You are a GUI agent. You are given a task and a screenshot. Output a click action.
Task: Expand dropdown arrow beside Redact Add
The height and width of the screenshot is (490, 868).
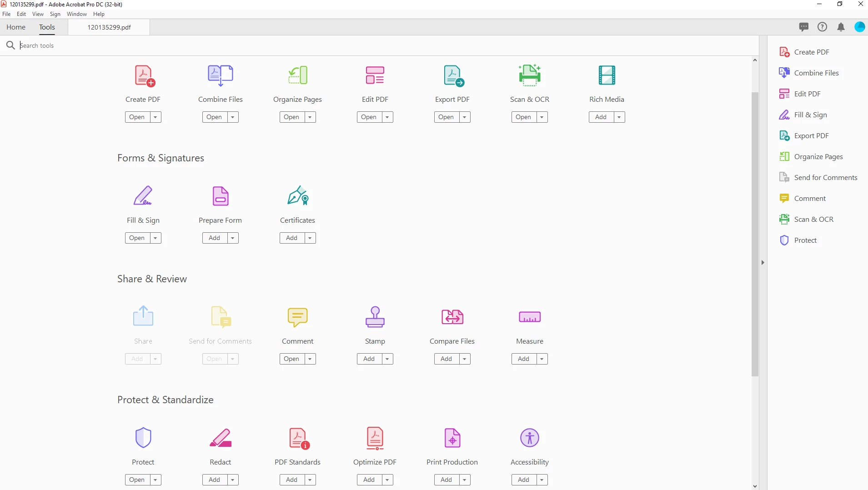[233, 480]
